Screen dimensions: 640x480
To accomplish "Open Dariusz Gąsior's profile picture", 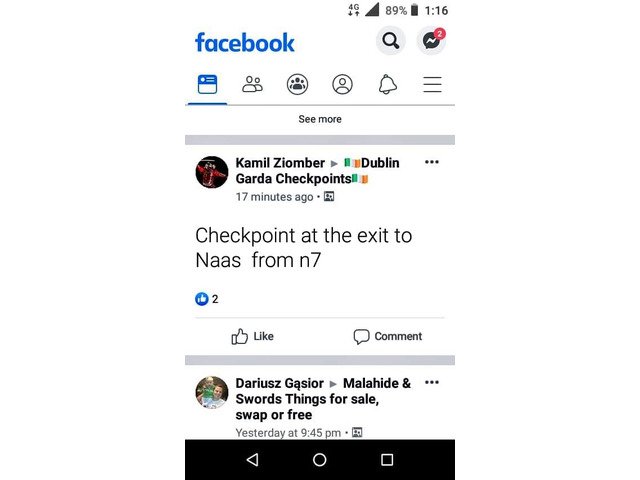I will 211,392.
